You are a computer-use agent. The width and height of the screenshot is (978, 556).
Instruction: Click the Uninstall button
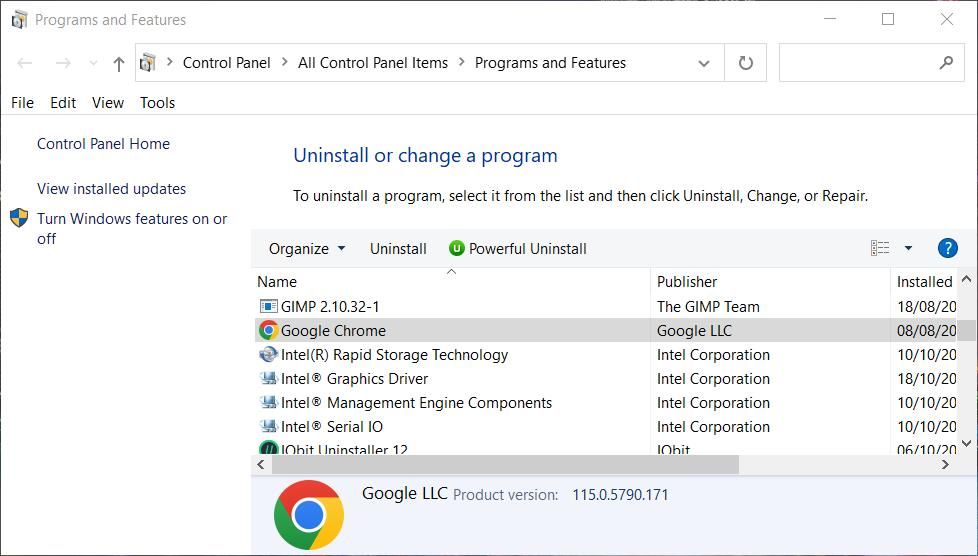pyautogui.click(x=398, y=249)
